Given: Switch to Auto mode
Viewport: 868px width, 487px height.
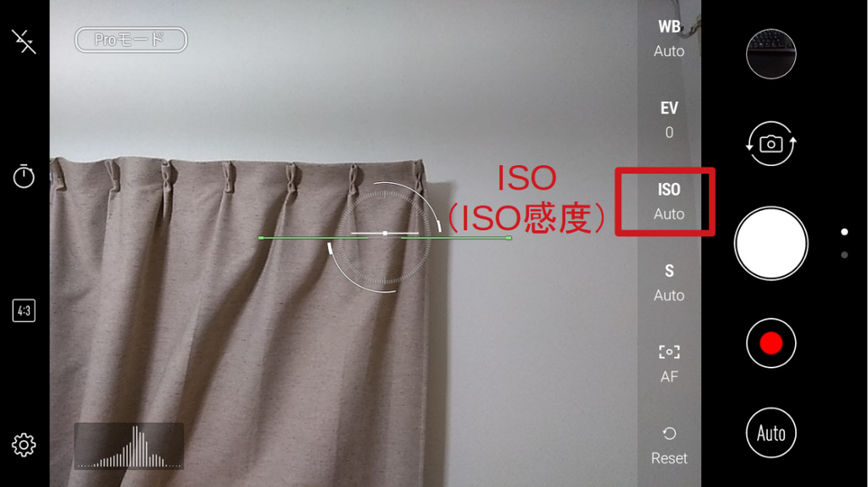Looking at the screenshot, I should coord(771,433).
